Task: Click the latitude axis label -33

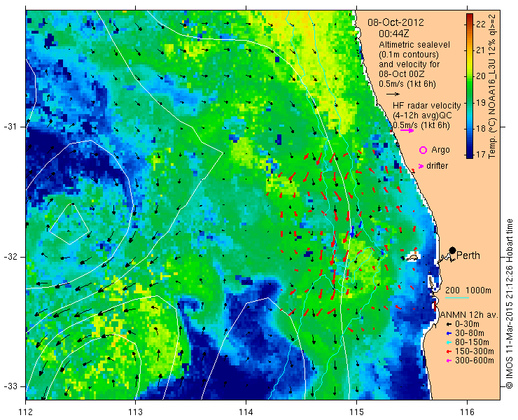Action: pos(10,386)
